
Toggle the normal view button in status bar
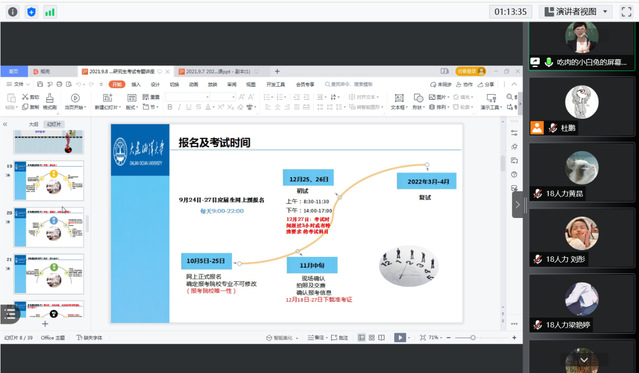point(361,338)
